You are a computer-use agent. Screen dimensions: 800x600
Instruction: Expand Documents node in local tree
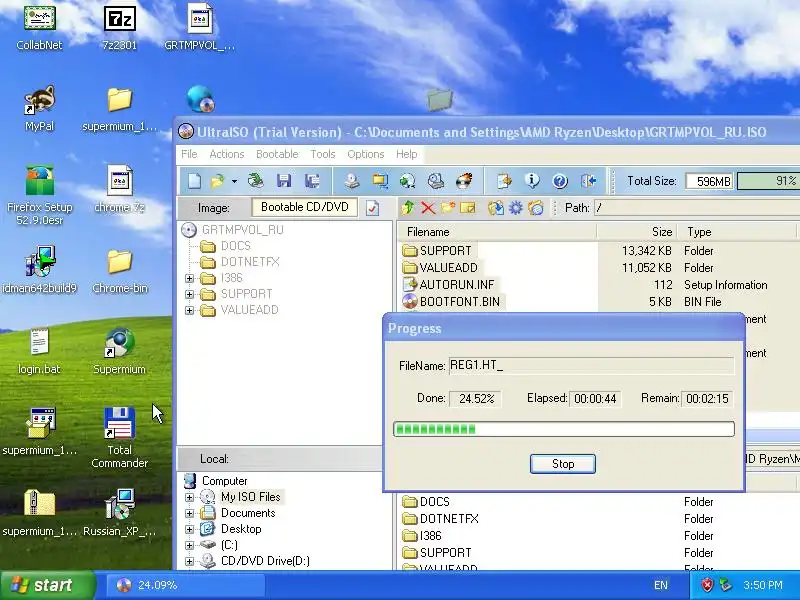189,513
